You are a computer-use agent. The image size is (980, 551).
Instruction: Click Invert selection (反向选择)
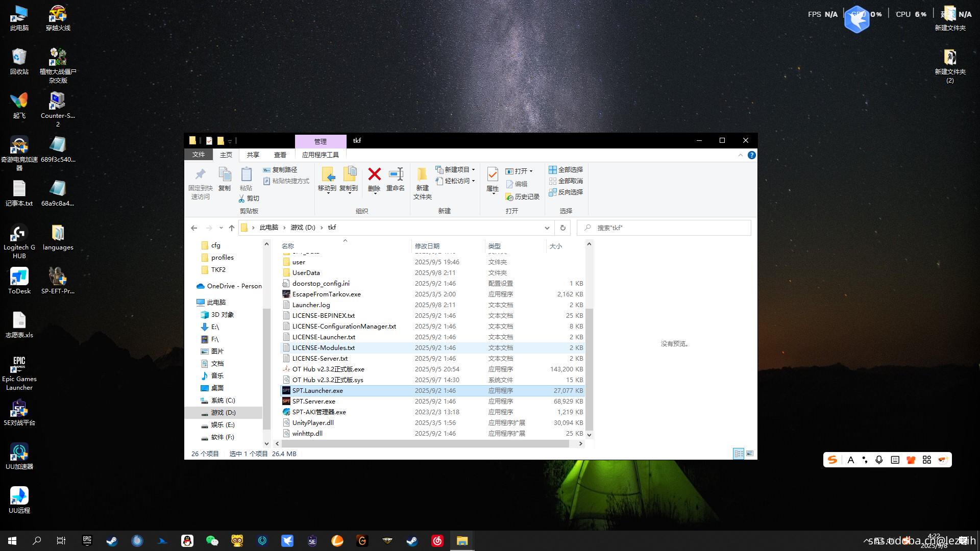[x=566, y=192]
